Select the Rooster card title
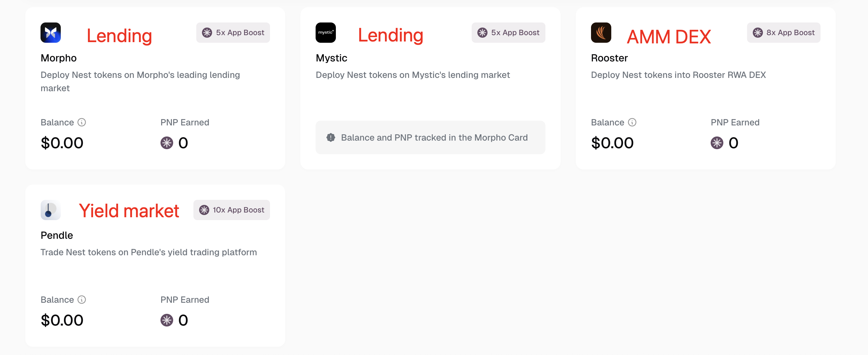Screen dimensions: 868x355 [609, 58]
